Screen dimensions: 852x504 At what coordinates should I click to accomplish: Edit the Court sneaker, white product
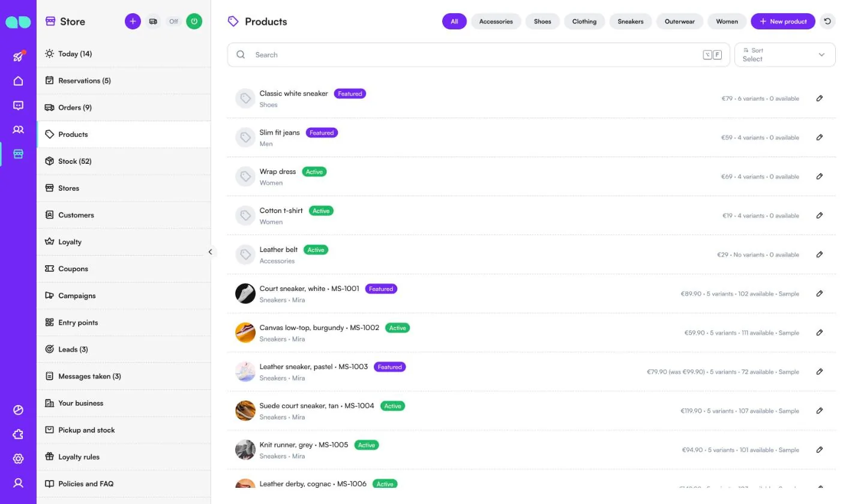[x=820, y=293]
